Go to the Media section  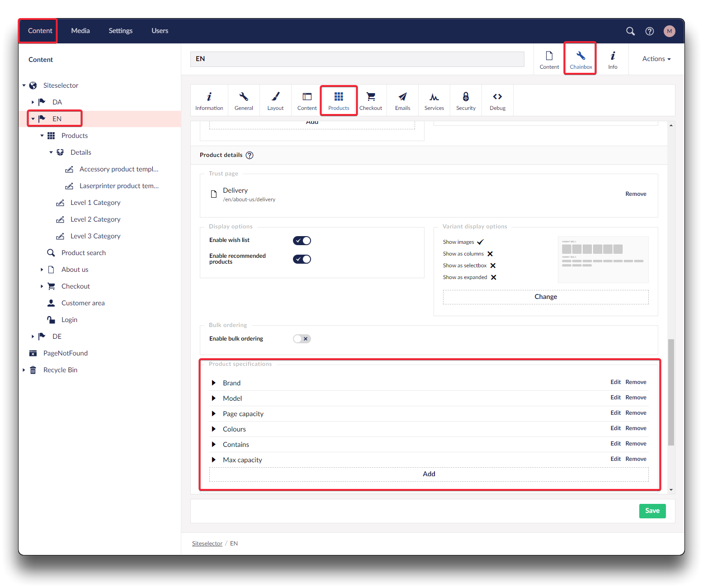[x=80, y=31]
